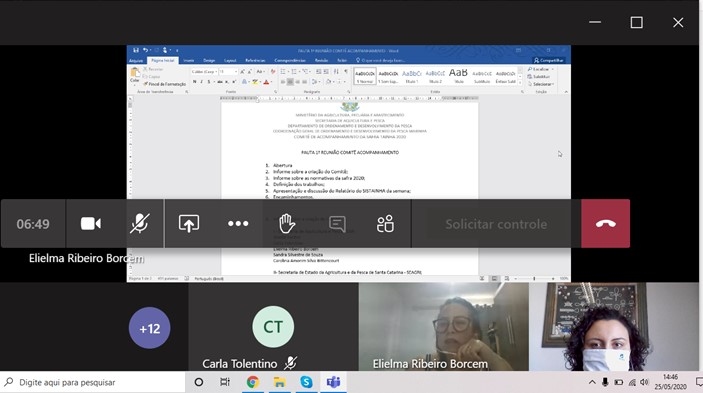The width and height of the screenshot is (703, 393).
Task: Click Windows search box Digite aqui para pesquisar
Action: tap(93, 382)
